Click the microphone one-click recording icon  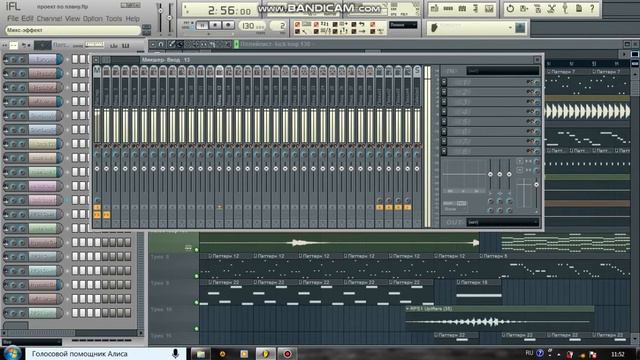pyautogui.click(x=565, y=9)
